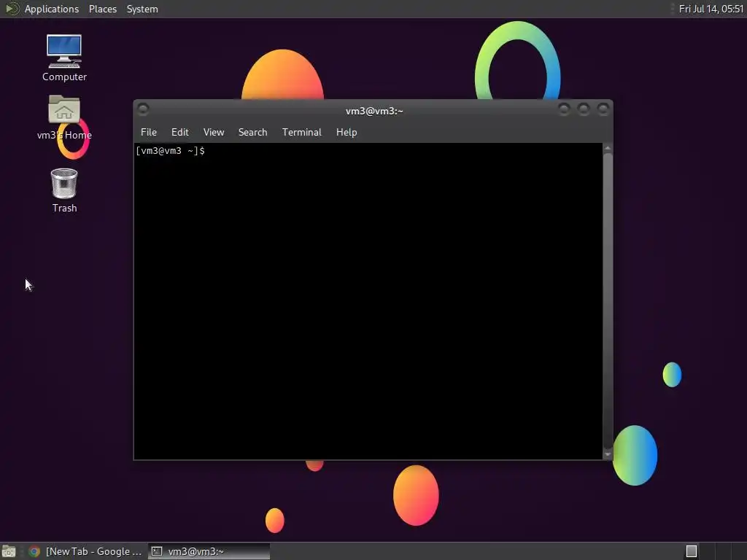
Task: Open the Edit menu in terminal
Action: pos(179,133)
